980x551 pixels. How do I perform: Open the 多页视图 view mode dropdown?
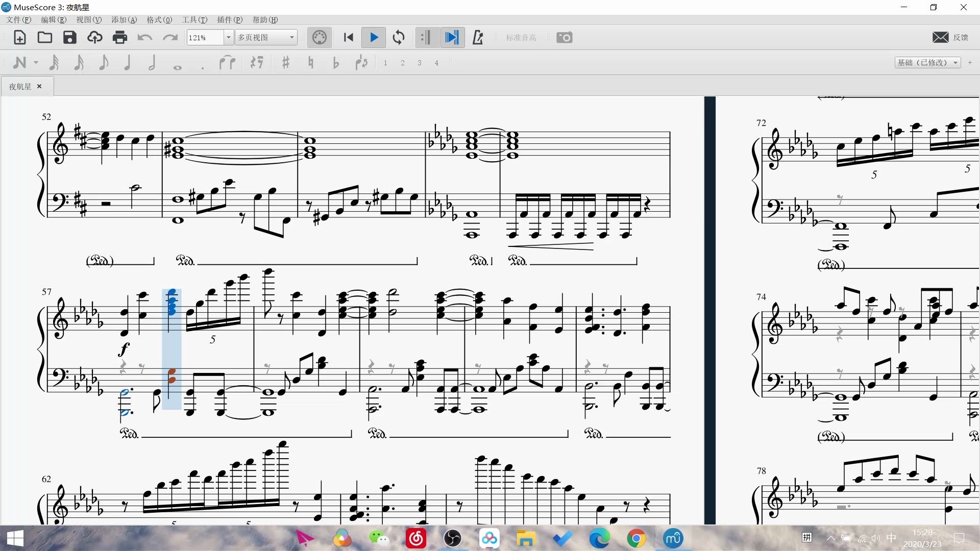click(266, 37)
